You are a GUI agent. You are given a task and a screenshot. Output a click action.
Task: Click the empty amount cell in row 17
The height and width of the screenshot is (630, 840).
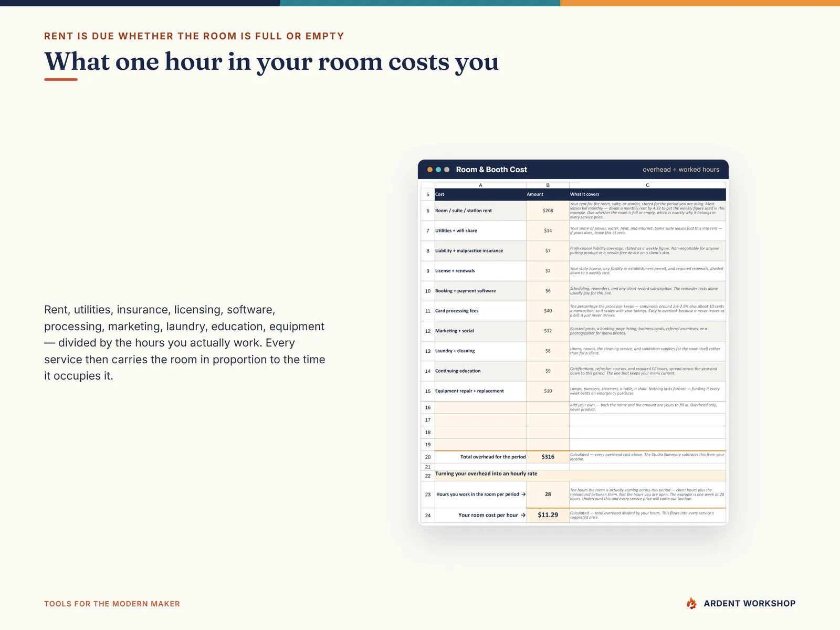click(x=548, y=420)
